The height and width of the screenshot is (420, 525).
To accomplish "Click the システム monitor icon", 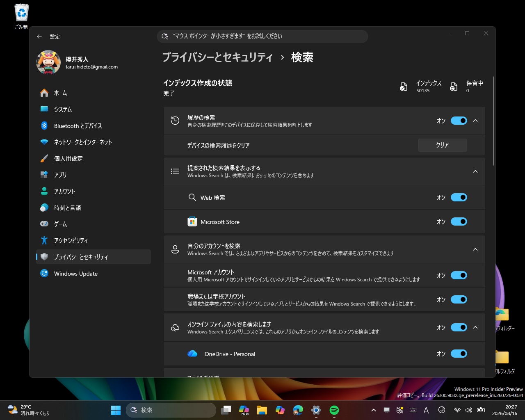I will point(44,109).
